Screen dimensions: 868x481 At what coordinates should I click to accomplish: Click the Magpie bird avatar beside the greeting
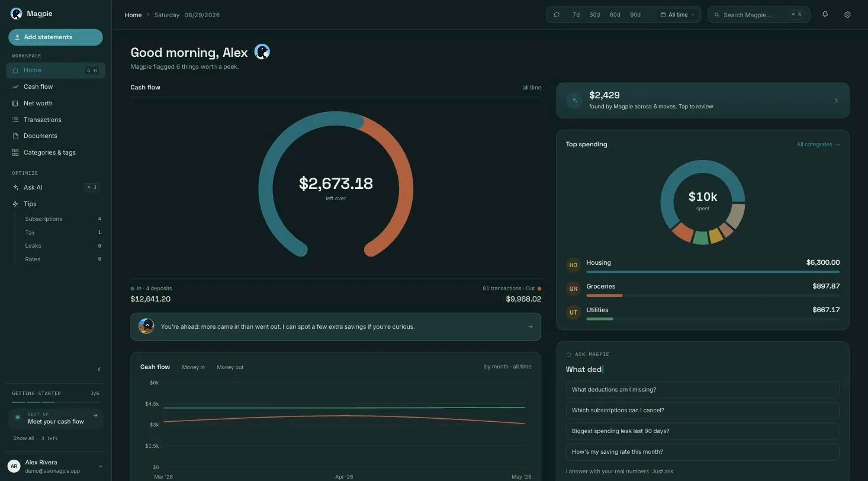(x=262, y=52)
